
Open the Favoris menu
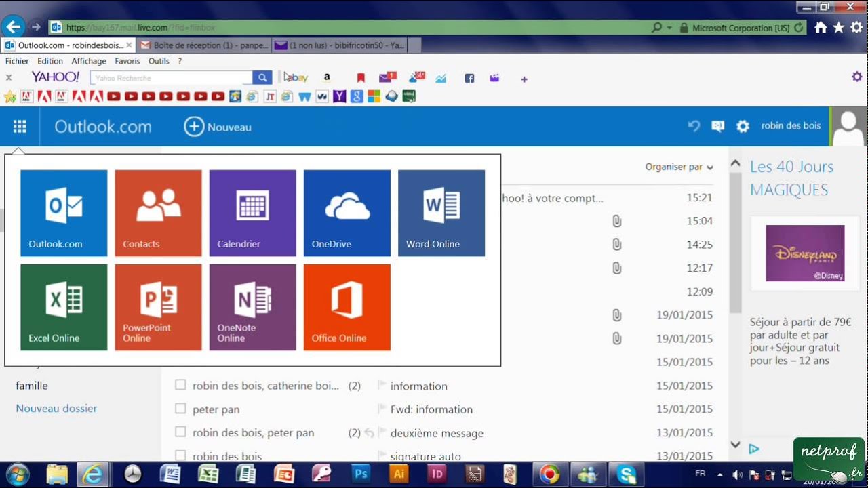pos(127,61)
